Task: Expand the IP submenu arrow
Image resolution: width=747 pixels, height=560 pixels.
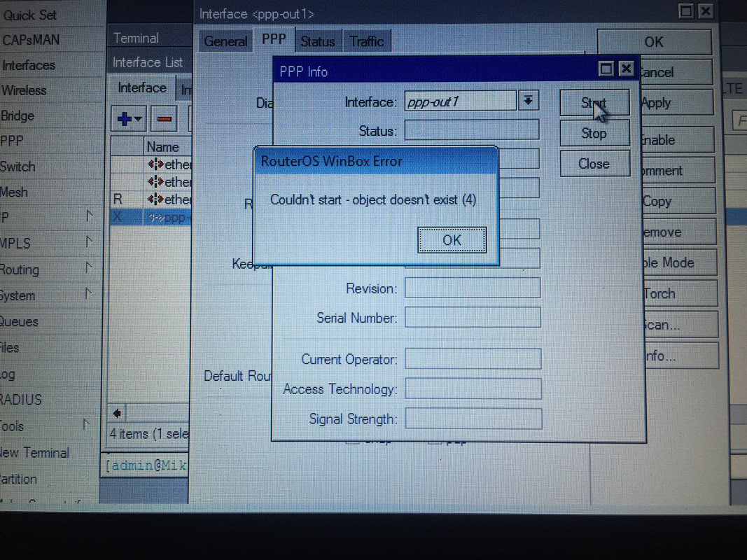Action: (x=89, y=217)
